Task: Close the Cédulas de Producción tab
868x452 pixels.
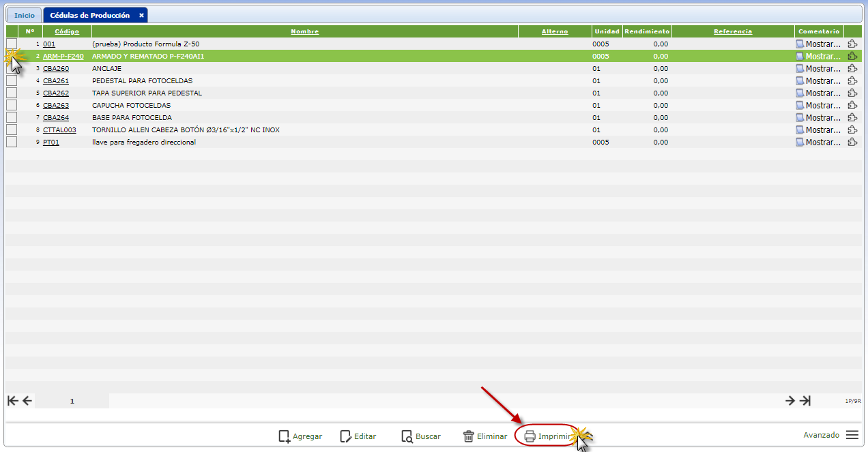Action: coord(141,15)
